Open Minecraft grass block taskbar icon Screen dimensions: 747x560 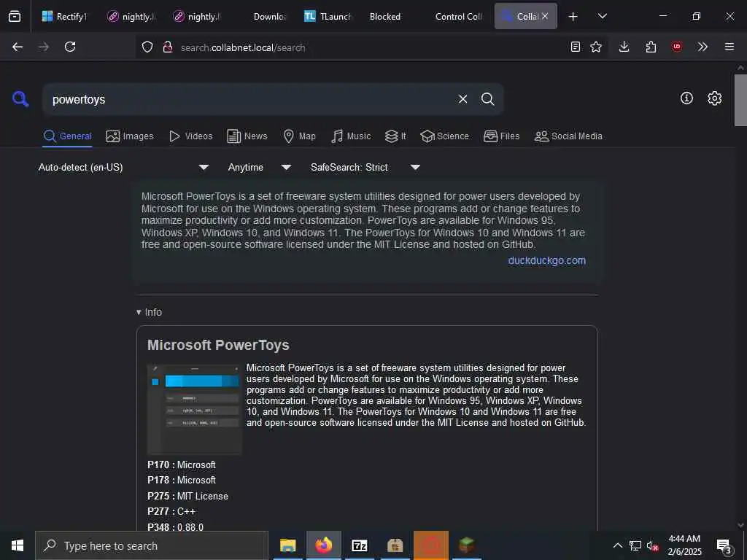coord(466,545)
